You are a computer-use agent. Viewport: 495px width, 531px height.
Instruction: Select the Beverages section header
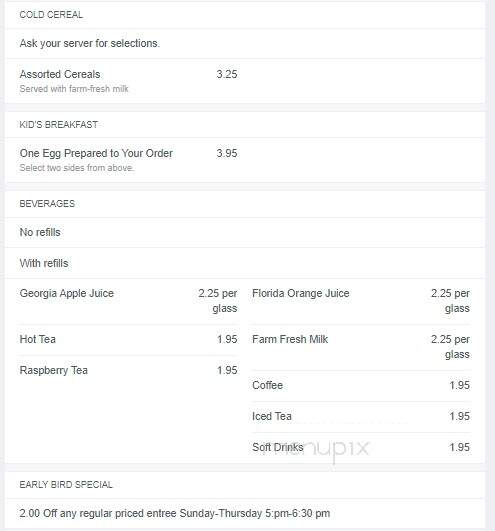47,204
